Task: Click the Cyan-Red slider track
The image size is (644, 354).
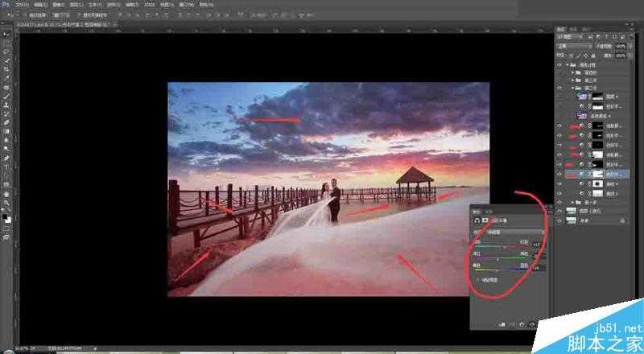Action: [x=501, y=246]
